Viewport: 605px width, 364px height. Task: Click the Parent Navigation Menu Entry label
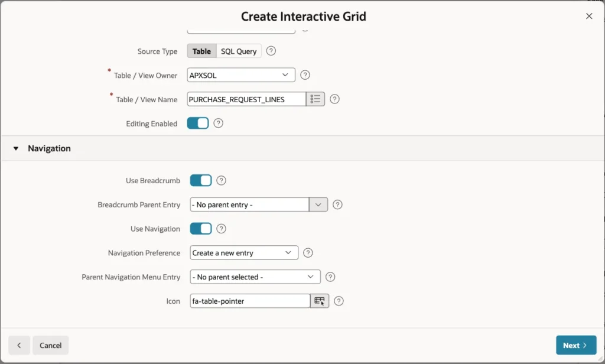click(x=131, y=277)
